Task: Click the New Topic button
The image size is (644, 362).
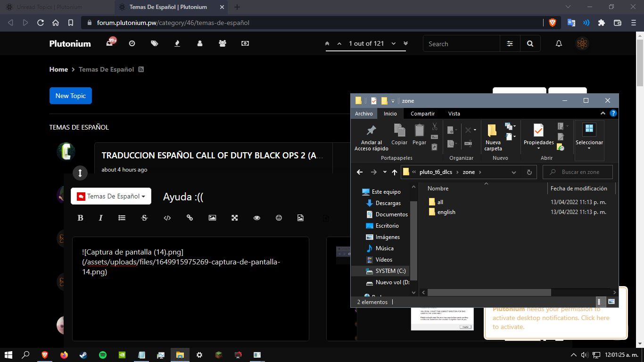Action: pyautogui.click(x=71, y=96)
